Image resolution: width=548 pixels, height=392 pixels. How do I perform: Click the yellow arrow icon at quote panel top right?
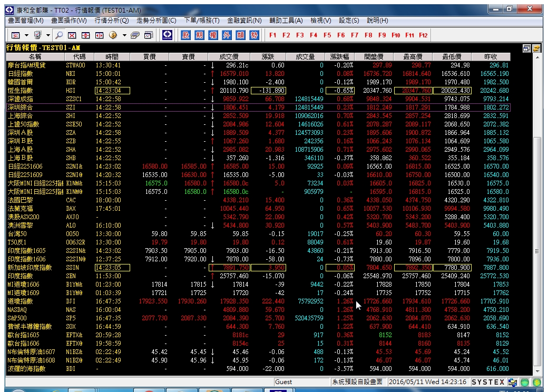536,48
